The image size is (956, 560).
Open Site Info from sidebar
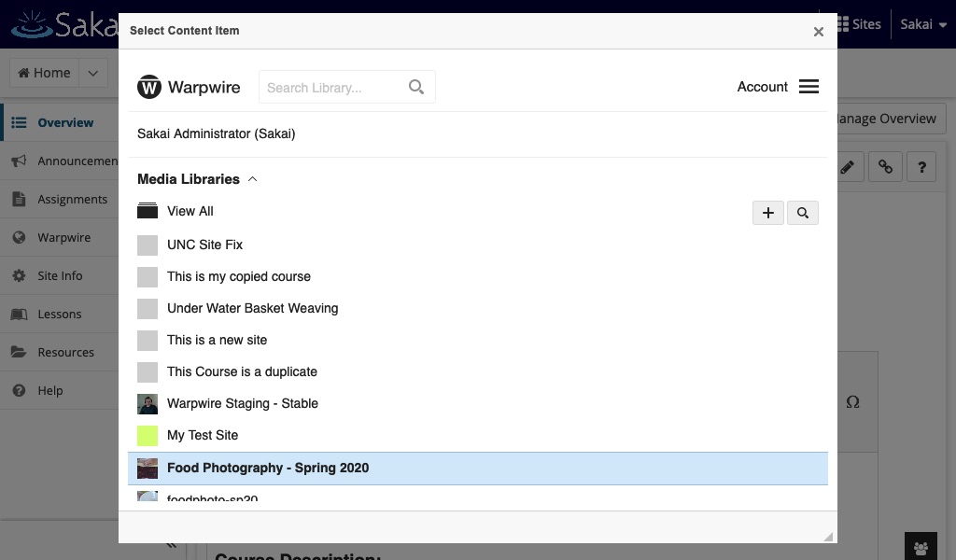[60, 275]
